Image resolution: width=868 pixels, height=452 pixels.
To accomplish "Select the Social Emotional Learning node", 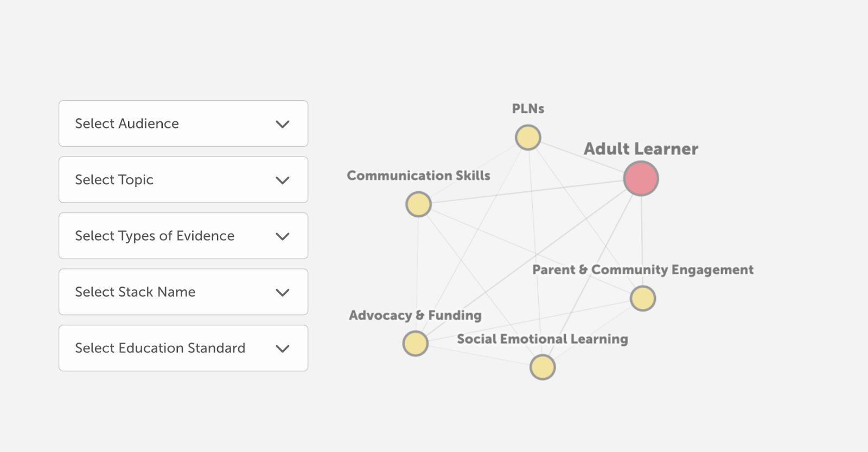I will point(542,367).
